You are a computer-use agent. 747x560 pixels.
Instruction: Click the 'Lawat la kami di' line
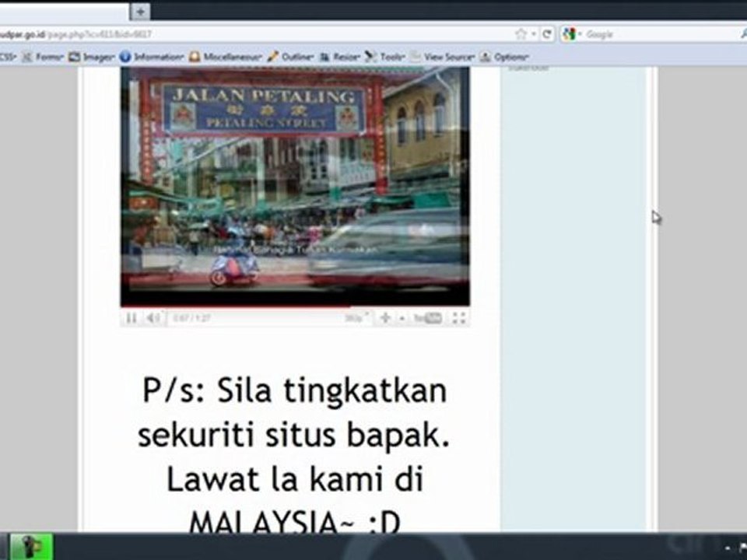pyautogui.click(x=295, y=479)
